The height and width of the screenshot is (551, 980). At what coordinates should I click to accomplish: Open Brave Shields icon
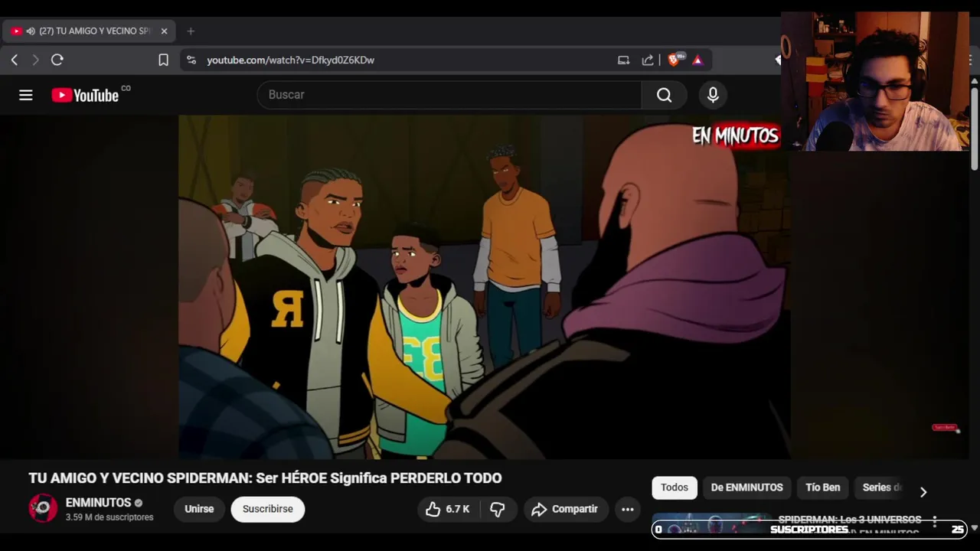675,60
